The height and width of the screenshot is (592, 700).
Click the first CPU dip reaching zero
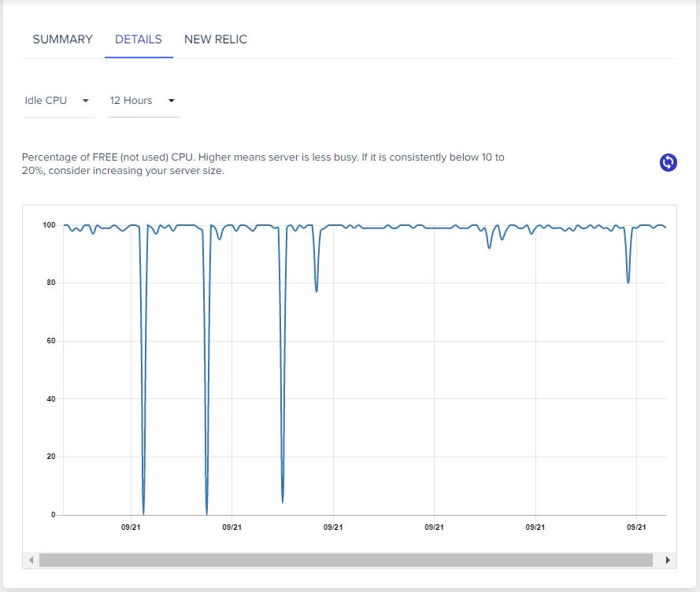point(143,513)
